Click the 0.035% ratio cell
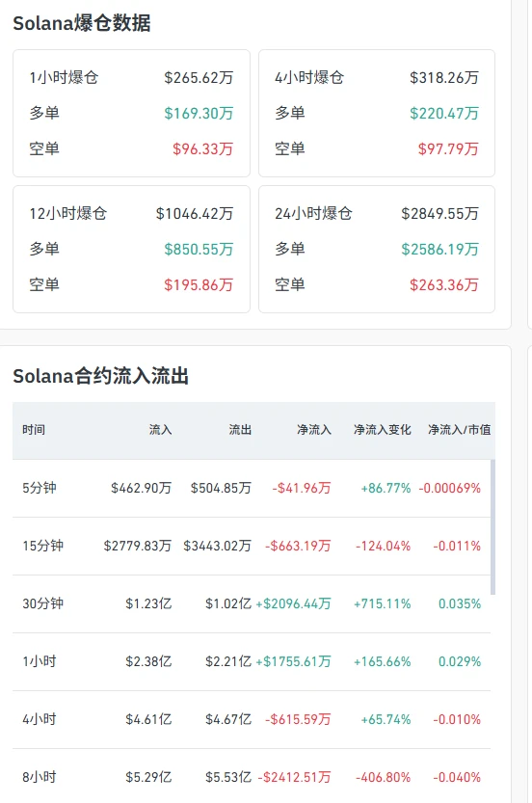532x803 pixels. click(460, 603)
